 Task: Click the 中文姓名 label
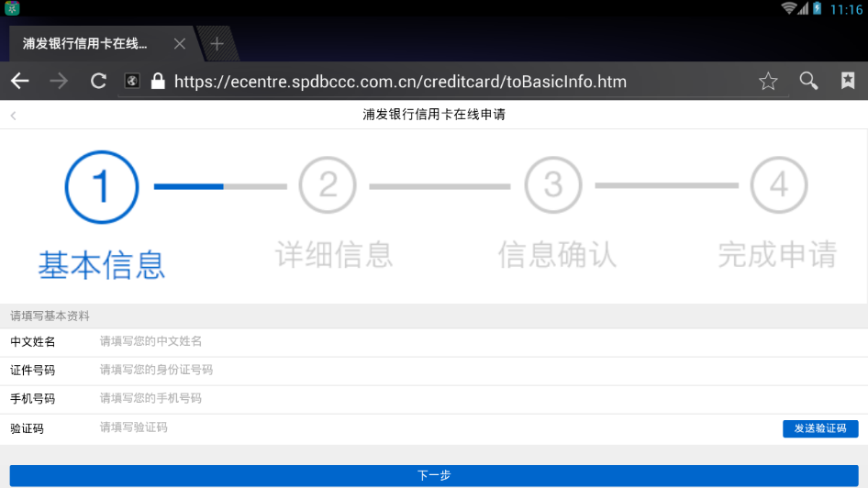[x=33, y=342]
